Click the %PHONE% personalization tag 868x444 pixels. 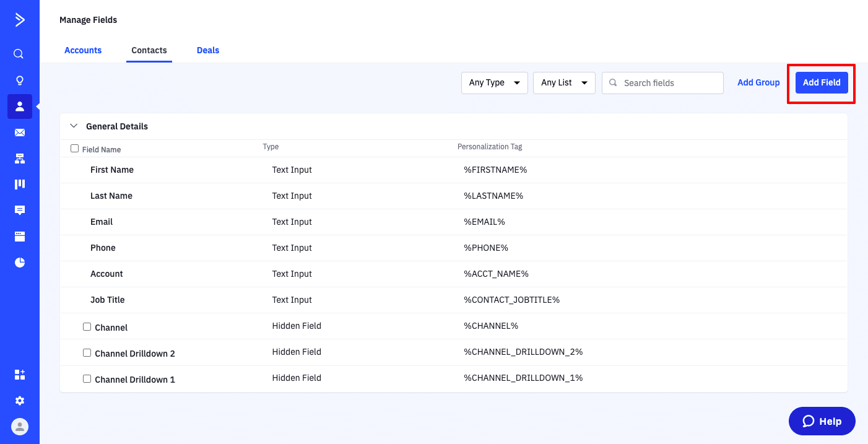tap(486, 248)
